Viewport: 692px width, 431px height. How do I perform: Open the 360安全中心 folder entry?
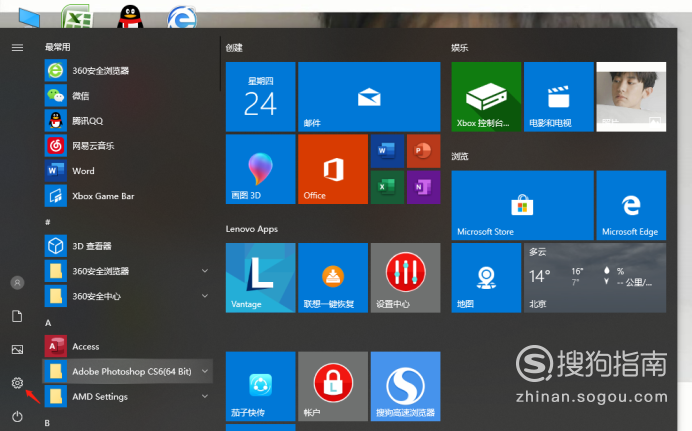pyautogui.click(x=128, y=296)
